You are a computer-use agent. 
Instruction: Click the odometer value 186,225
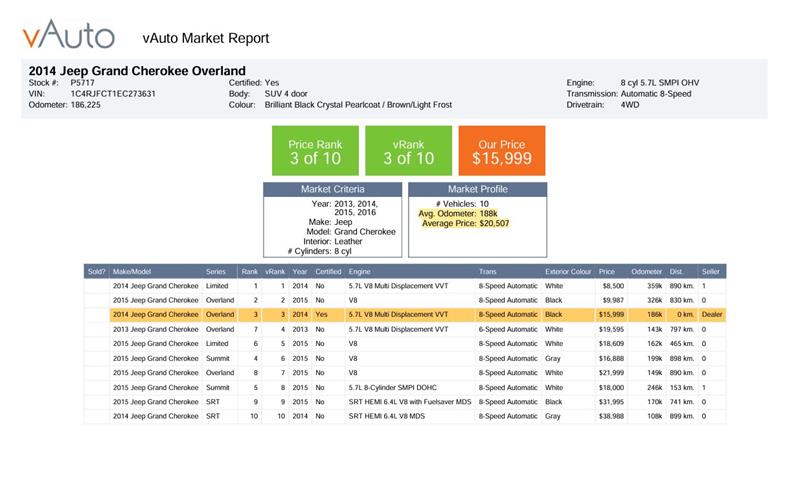[x=86, y=105]
